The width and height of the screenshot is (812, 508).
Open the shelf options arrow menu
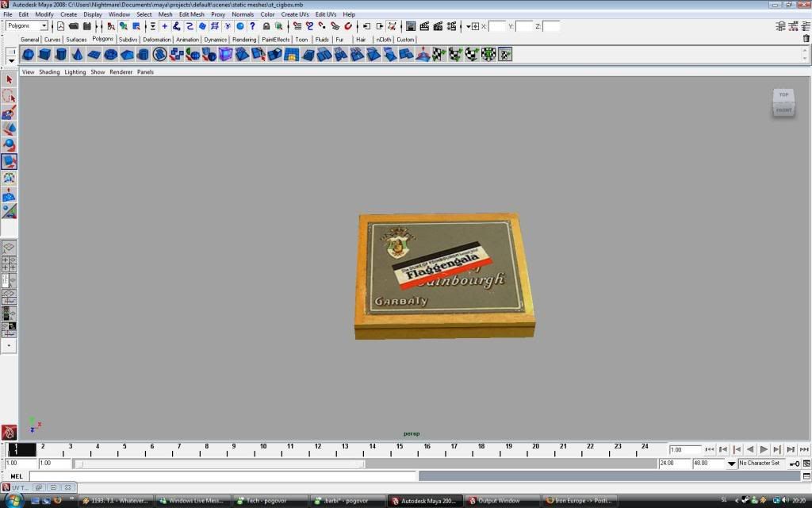coord(11,61)
